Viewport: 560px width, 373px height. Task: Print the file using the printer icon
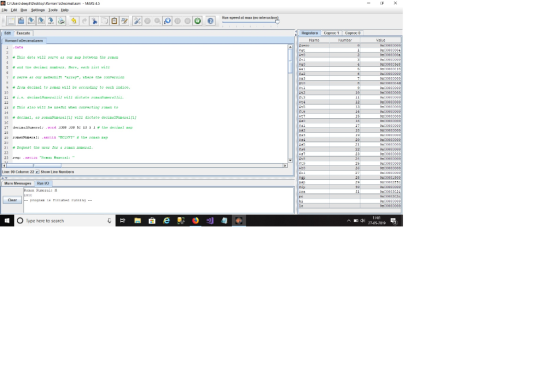(61, 21)
